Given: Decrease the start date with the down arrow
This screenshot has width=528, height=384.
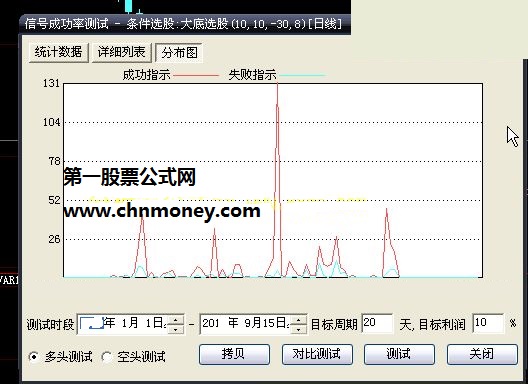Looking at the screenshot, I should coord(176,329).
